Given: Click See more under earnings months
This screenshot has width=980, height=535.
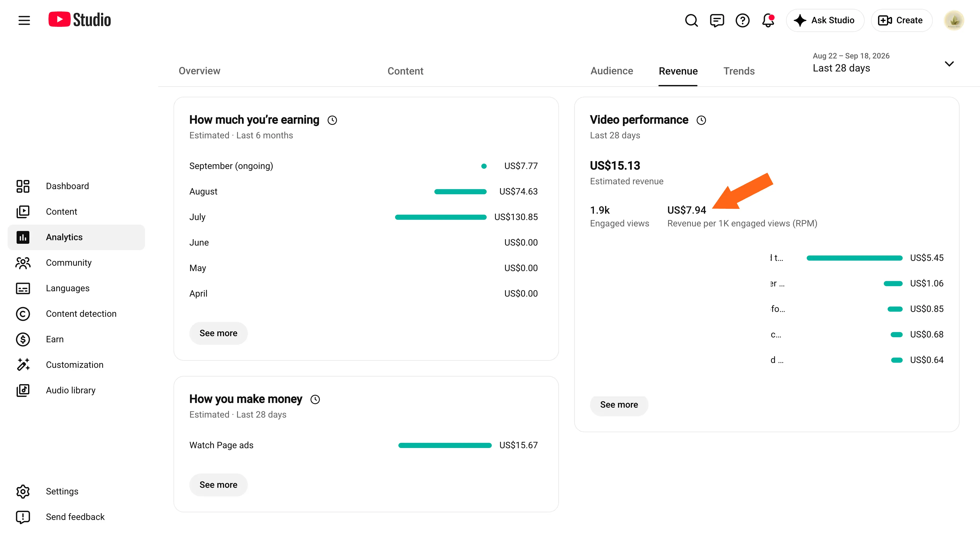Looking at the screenshot, I should tap(218, 333).
